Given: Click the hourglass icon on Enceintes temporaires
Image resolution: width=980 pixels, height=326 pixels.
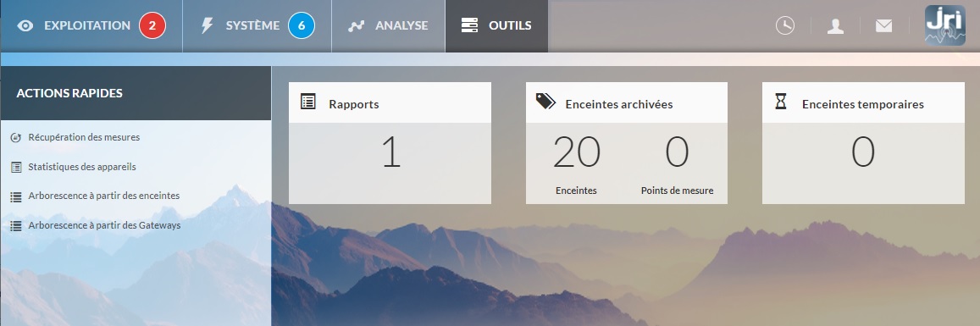Looking at the screenshot, I should [781, 101].
